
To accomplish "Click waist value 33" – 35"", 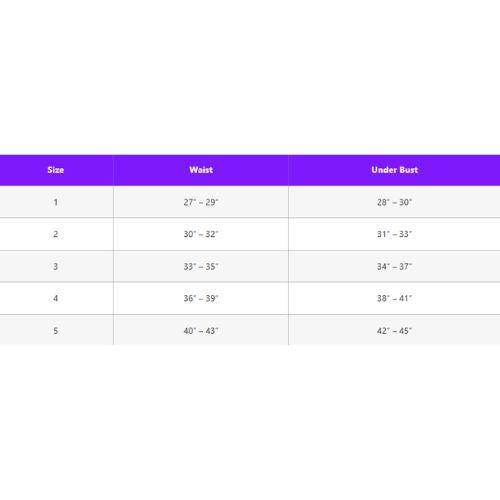I will (201, 266).
